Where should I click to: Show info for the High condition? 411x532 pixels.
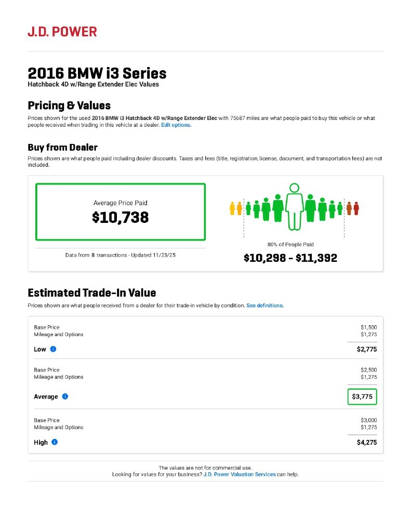55,442
